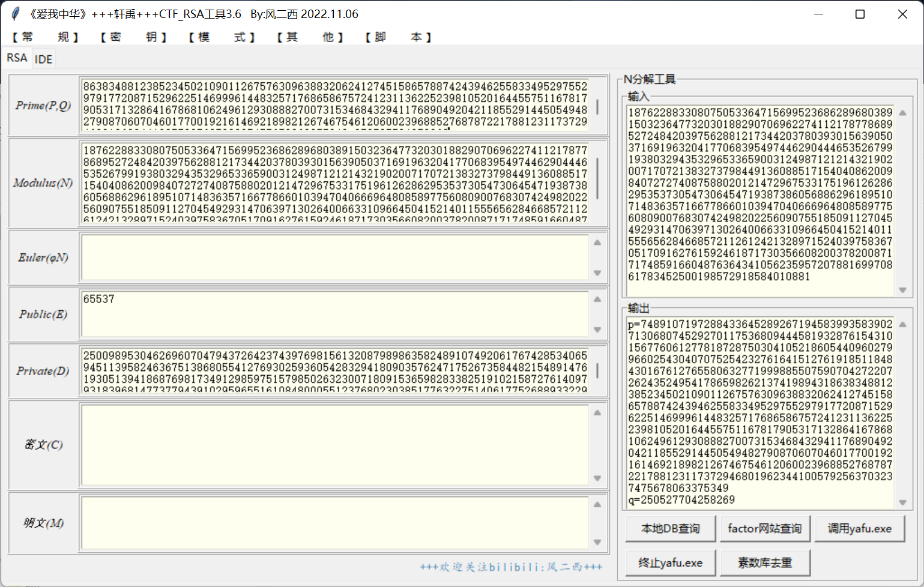Click the Public(E) label
The height and width of the screenshot is (587, 924).
coord(43,314)
